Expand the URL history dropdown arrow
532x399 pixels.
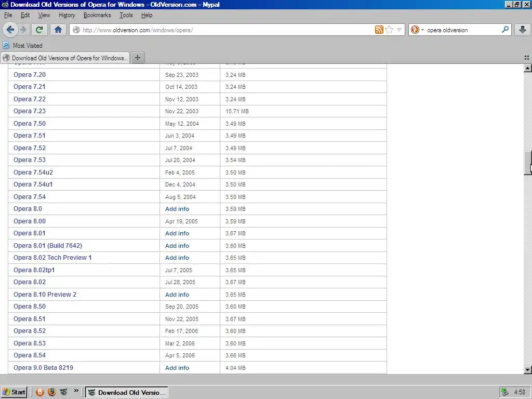(x=400, y=30)
